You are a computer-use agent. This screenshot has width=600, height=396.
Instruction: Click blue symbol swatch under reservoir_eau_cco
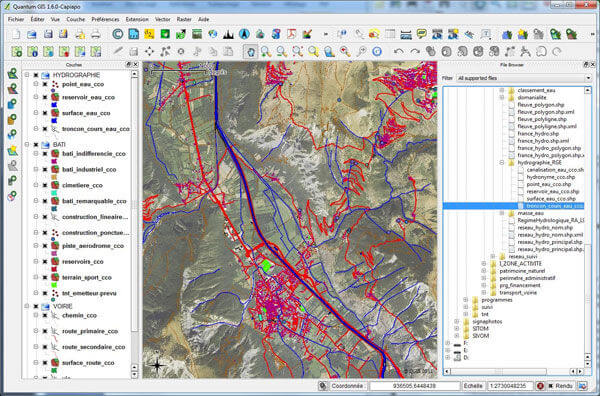pyautogui.click(x=54, y=104)
